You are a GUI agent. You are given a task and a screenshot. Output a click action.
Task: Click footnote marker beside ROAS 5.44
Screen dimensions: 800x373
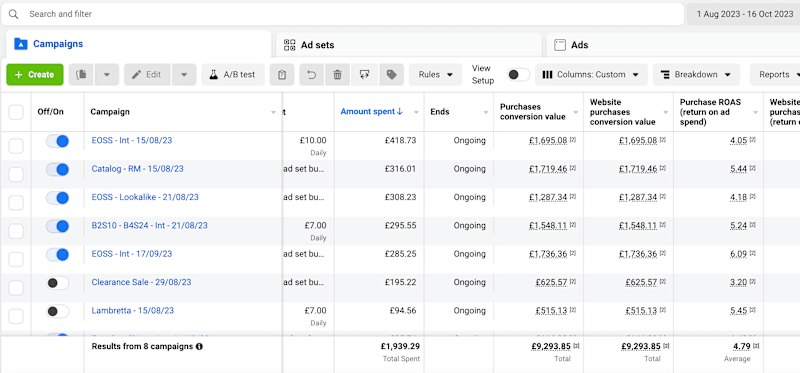click(752, 168)
